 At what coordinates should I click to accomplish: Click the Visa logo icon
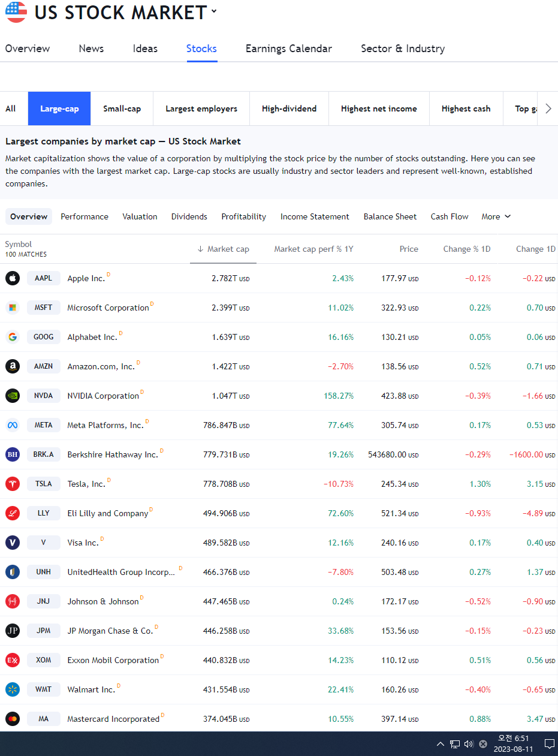pos(13,543)
